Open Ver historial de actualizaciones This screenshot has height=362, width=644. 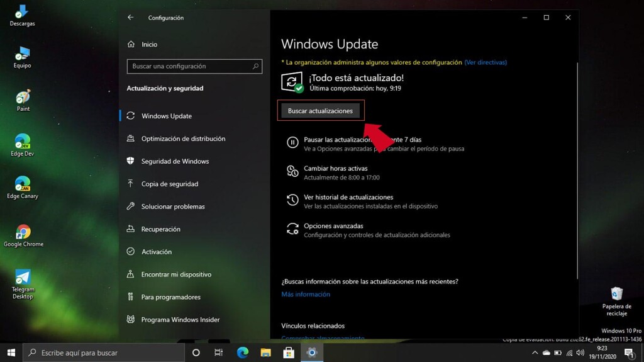[348, 197]
